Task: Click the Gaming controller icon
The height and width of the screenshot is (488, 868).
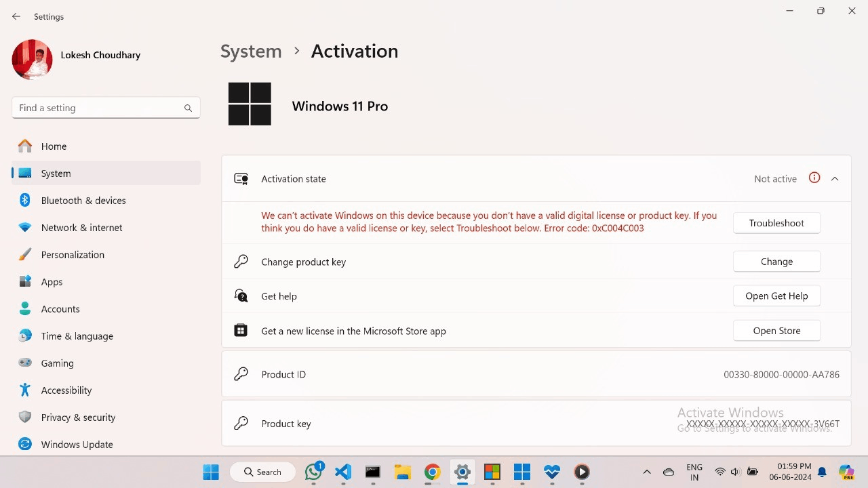Action: coord(25,363)
